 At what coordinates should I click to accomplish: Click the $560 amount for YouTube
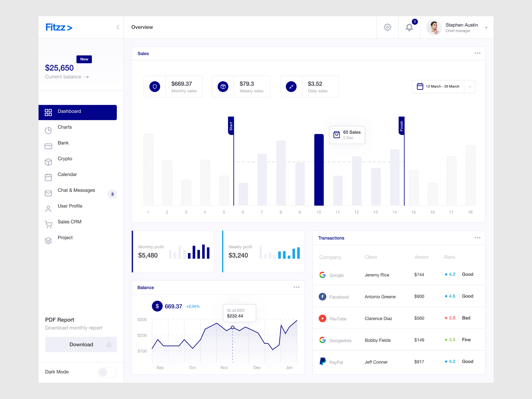pos(419,318)
